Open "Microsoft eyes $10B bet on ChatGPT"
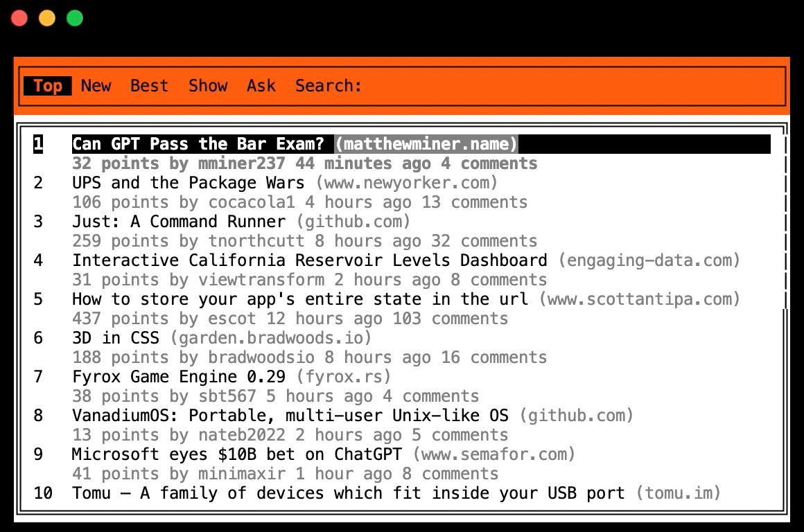Screen dimensions: 804x532 click(x=237, y=454)
